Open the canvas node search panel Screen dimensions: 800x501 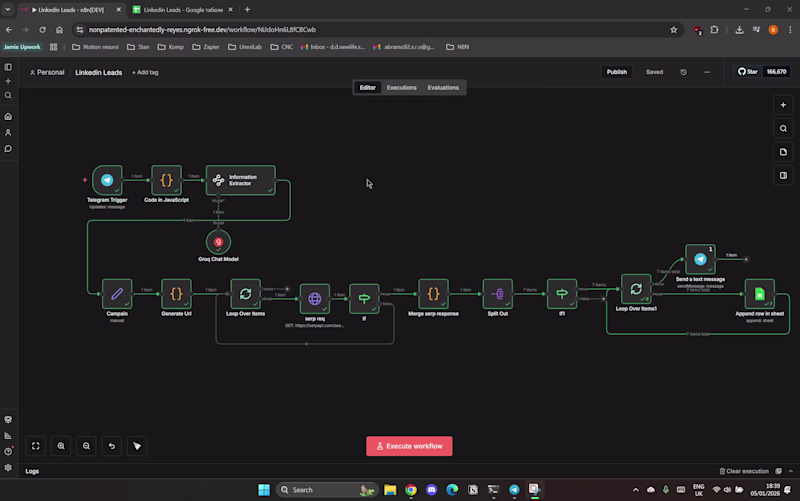coord(783,129)
